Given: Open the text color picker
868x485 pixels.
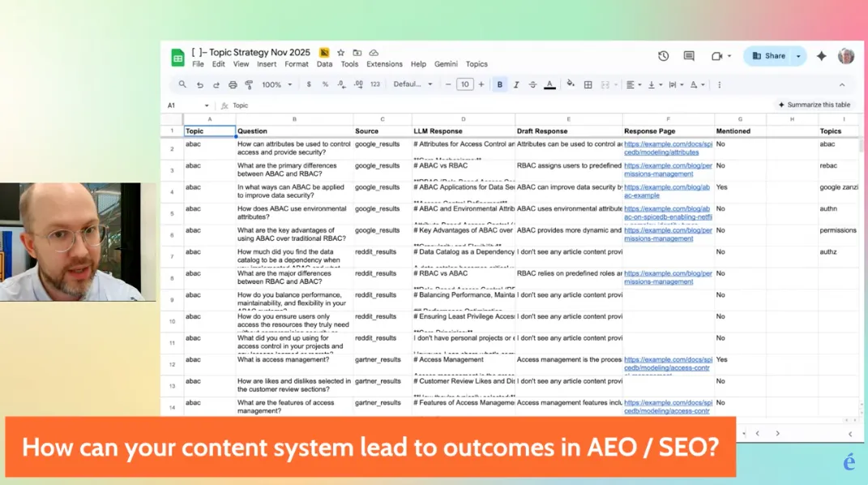Looking at the screenshot, I should point(549,84).
